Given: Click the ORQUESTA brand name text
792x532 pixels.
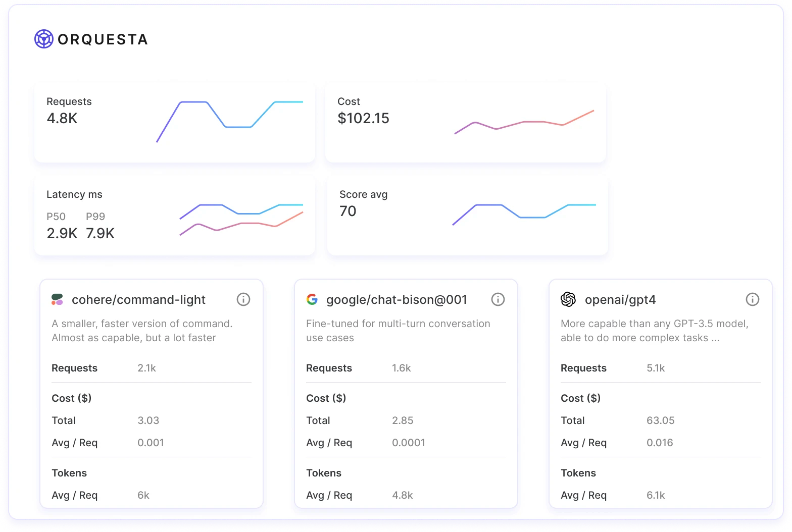Looking at the screenshot, I should (103, 39).
